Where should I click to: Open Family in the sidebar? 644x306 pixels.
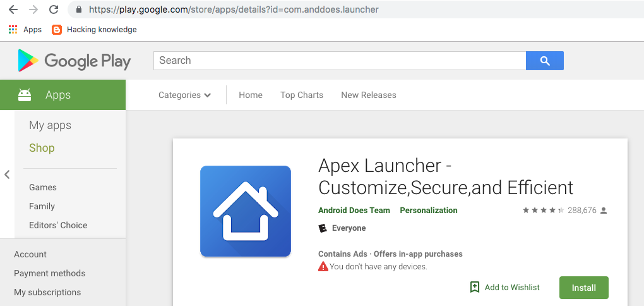tap(42, 207)
